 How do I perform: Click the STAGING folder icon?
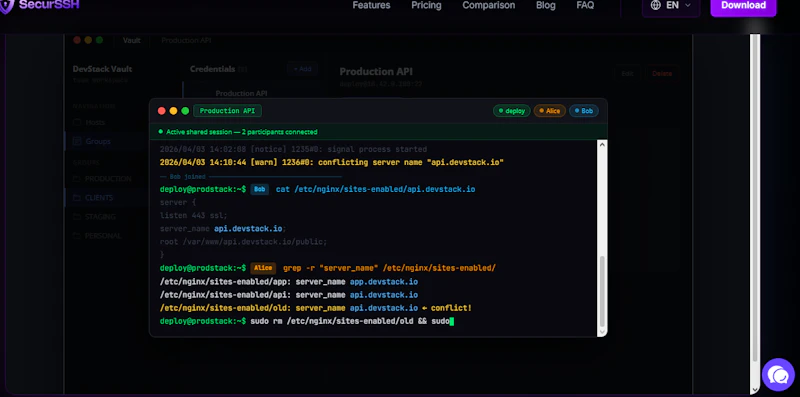[77, 217]
